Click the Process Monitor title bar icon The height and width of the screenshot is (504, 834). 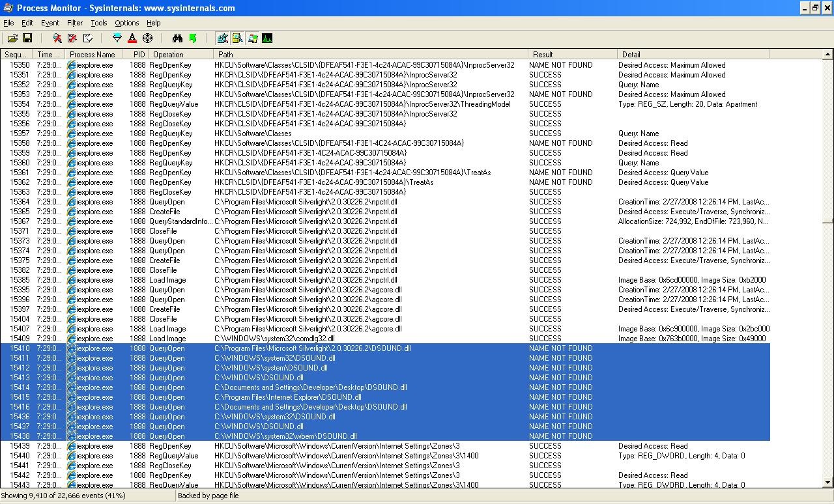(7, 8)
